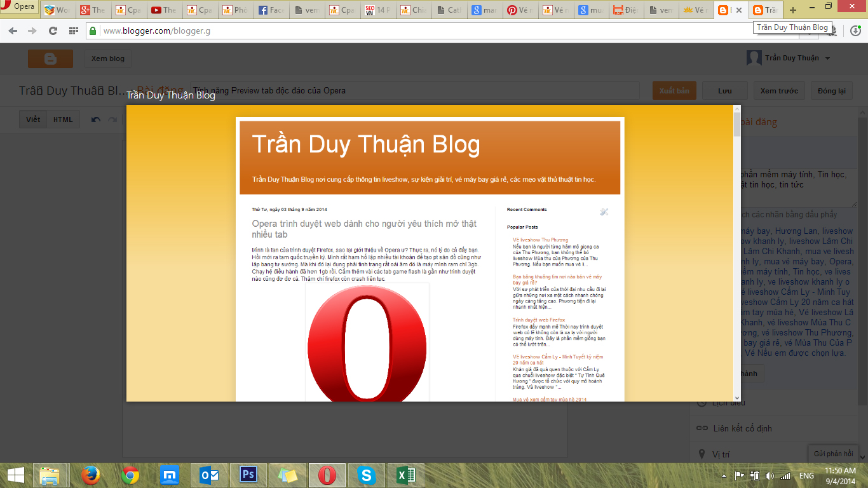Image resolution: width=868 pixels, height=488 pixels.
Task: Switch to the Pinterest tab
Action: [520, 10]
